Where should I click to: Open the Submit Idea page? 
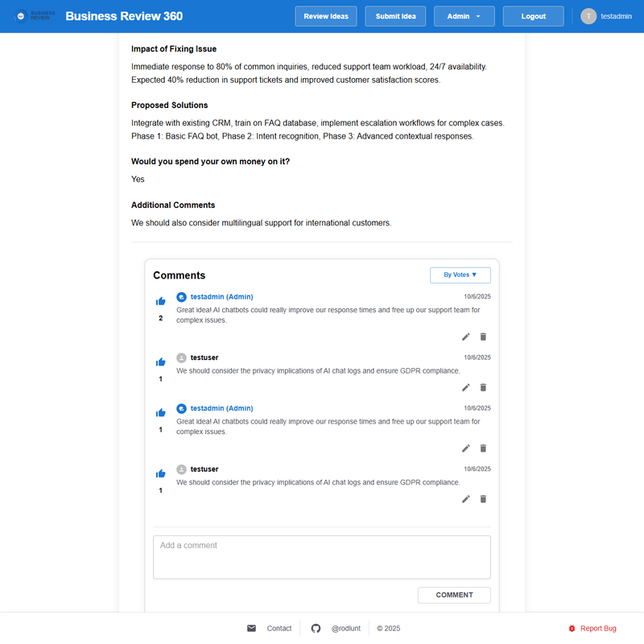pos(395,15)
